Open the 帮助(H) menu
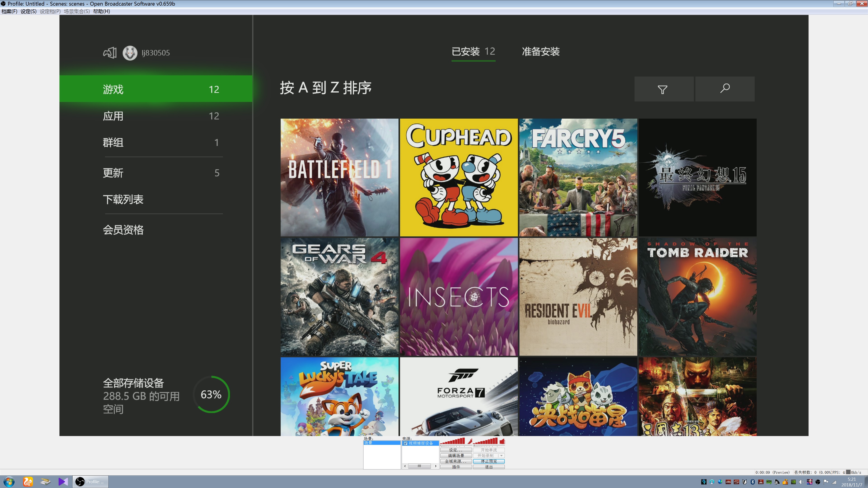Viewport: 868px width, 488px height. [101, 12]
